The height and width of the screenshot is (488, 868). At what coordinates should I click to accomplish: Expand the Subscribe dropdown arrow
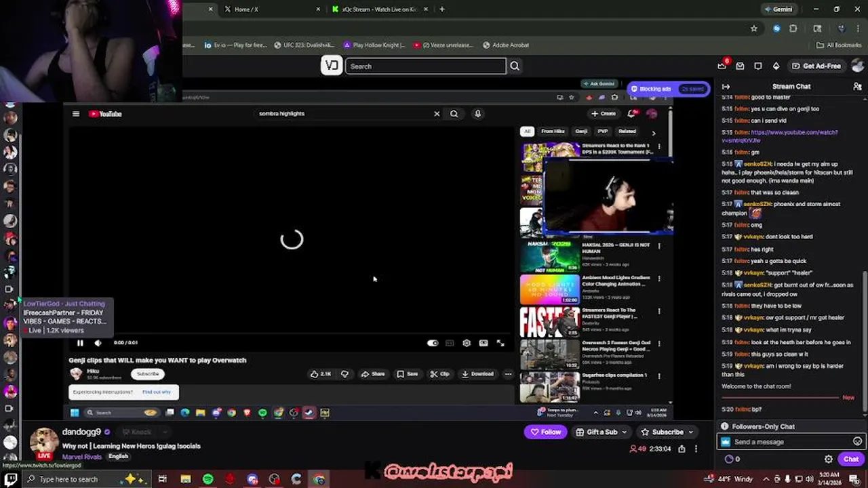click(x=691, y=432)
